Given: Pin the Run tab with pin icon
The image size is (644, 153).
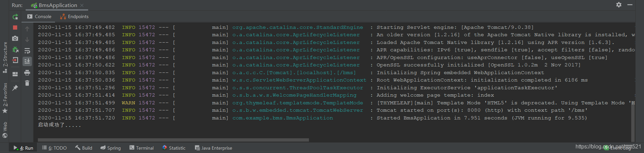Looking at the screenshot, I should click(15, 88).
